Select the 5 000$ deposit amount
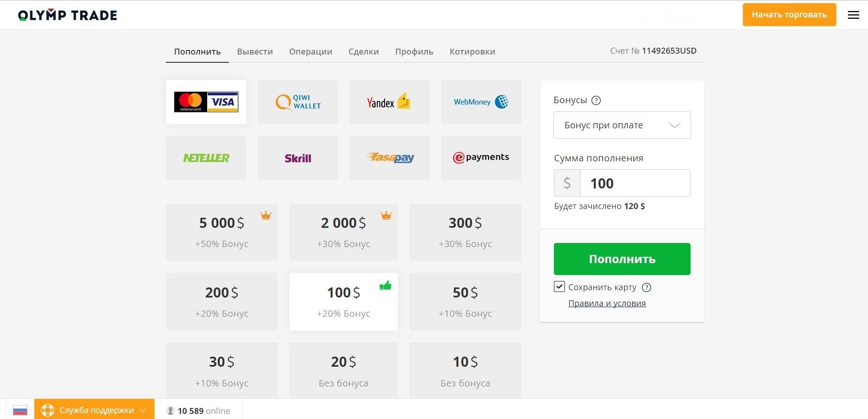Viewport: 868px width, 419px height. click(x=222, y=232)
